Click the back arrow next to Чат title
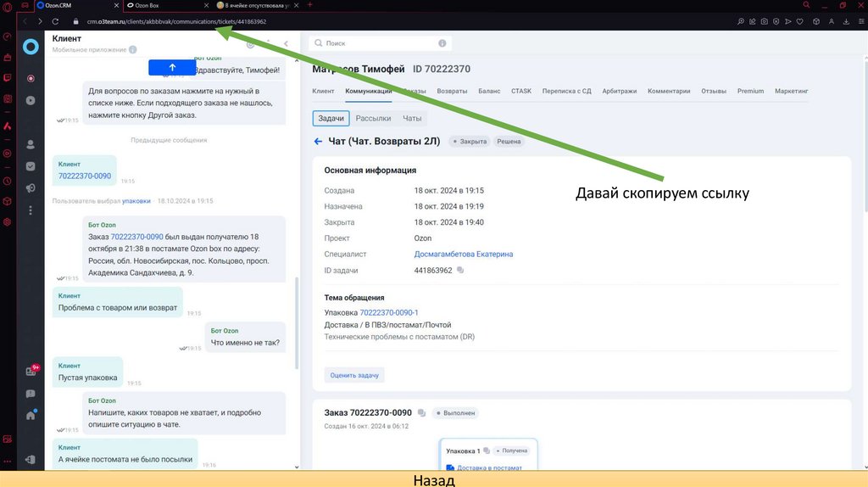868x487 pixels. [x=318, y=142]
